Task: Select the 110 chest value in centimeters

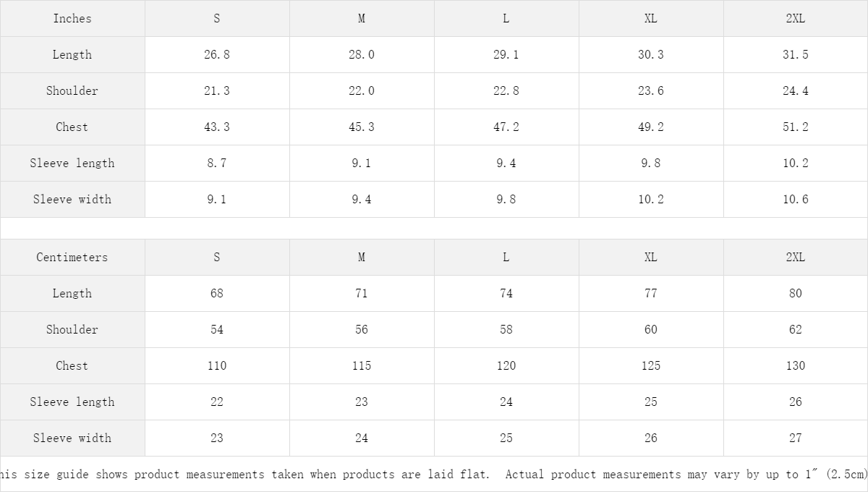Action: (x=217, y=366)
